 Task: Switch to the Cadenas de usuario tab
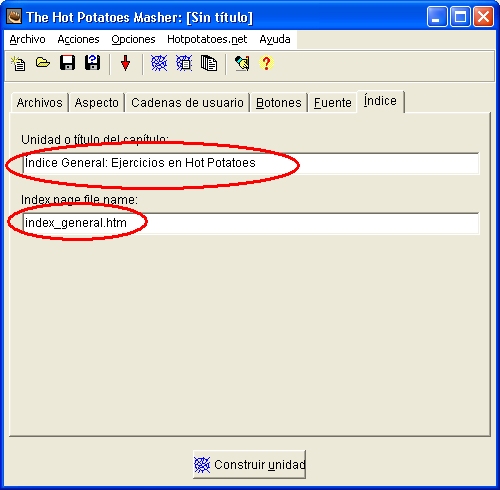187,103
